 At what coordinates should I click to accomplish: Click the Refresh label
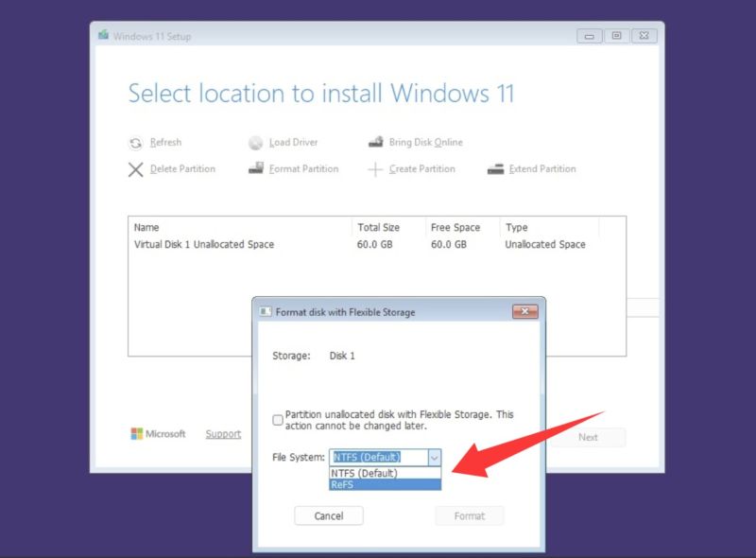166,143
